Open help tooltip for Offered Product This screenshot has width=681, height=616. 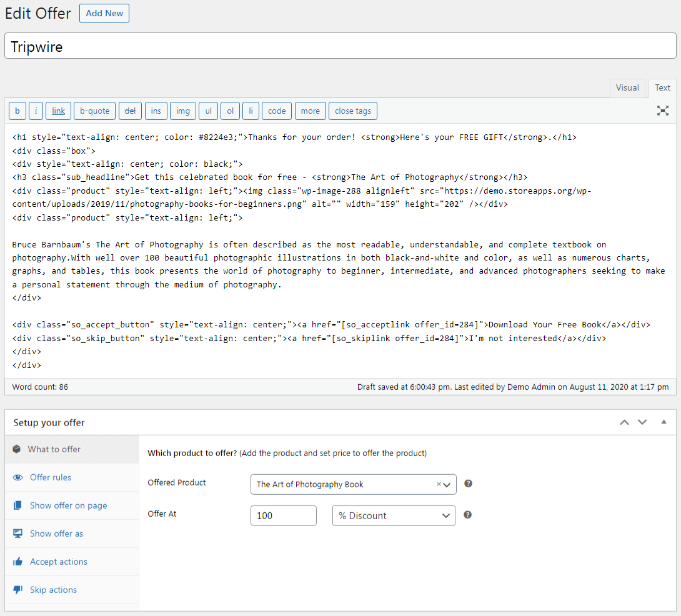[468, 484]
